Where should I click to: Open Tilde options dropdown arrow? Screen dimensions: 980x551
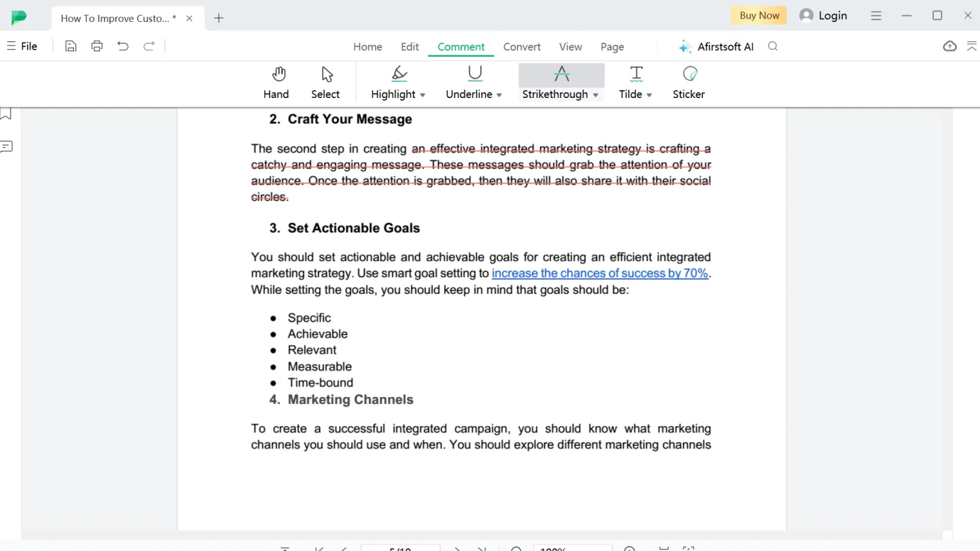650,95
